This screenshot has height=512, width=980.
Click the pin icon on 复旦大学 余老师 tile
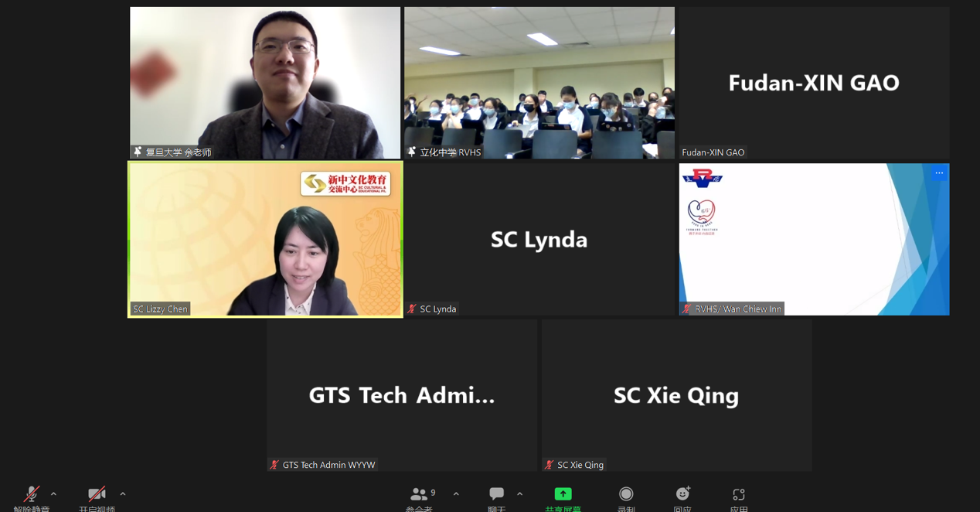(138, 152)
